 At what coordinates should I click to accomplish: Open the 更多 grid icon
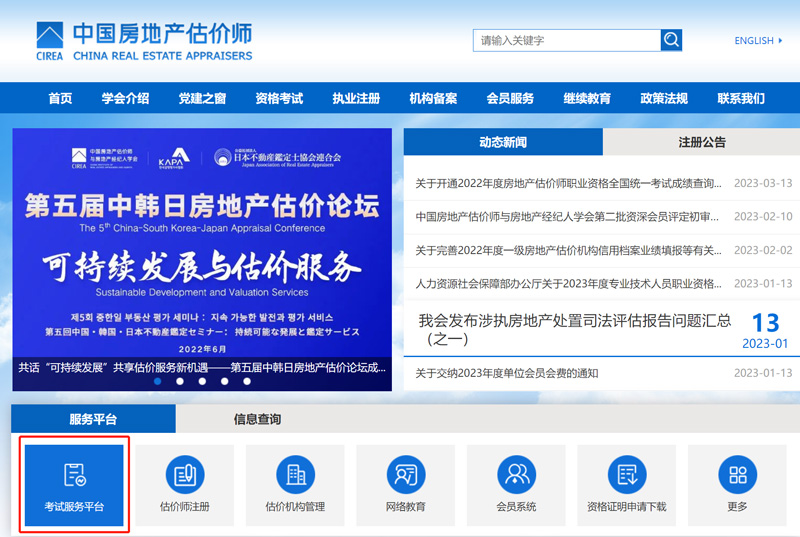tap(737, 475)
